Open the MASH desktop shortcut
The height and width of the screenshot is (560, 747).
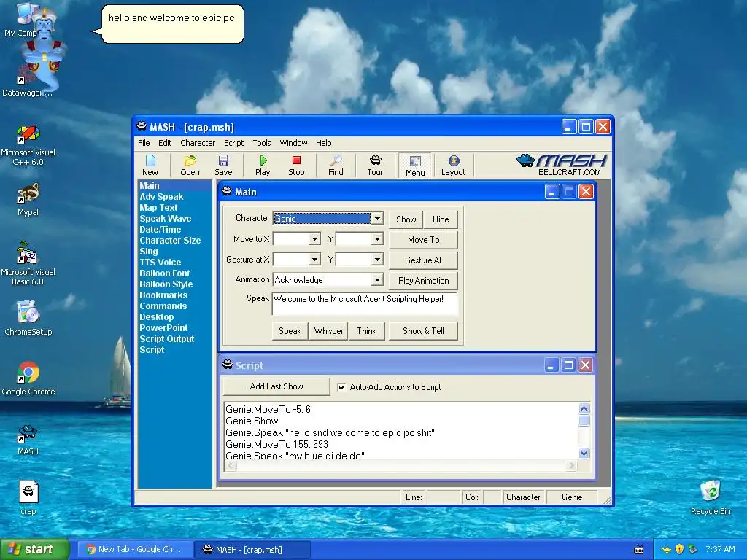coord(28,439)
